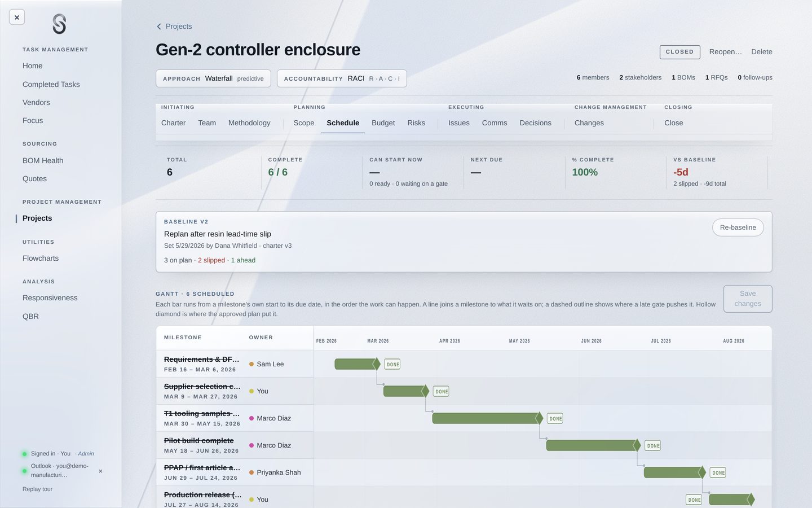Screen dimensions: 812x508
Task: Click diamond end marker of Pilot build bar
Action: [x=637, y=445]
